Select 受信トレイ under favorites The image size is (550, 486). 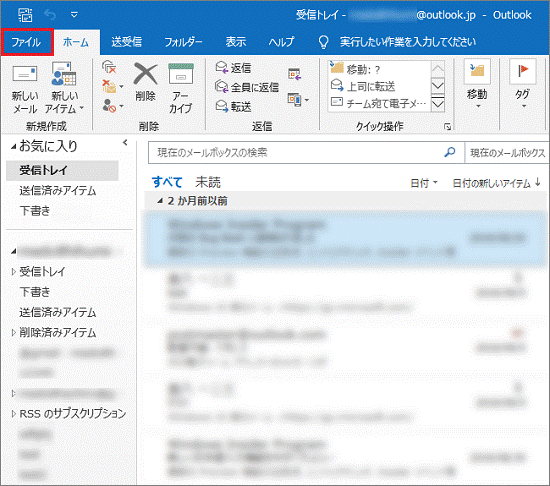pos(62,171)
